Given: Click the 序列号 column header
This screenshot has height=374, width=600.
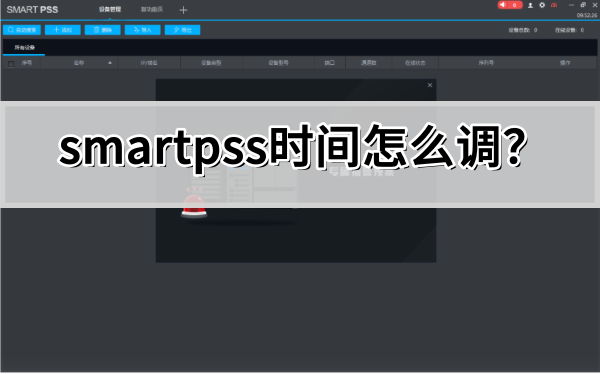Looking at the screenshot, I should click(x=486, y=63).
